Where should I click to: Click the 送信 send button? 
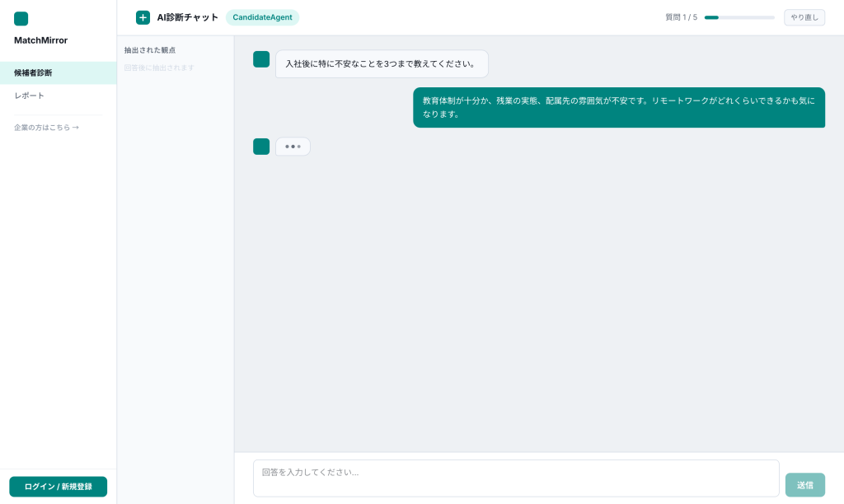pos(804,485)
